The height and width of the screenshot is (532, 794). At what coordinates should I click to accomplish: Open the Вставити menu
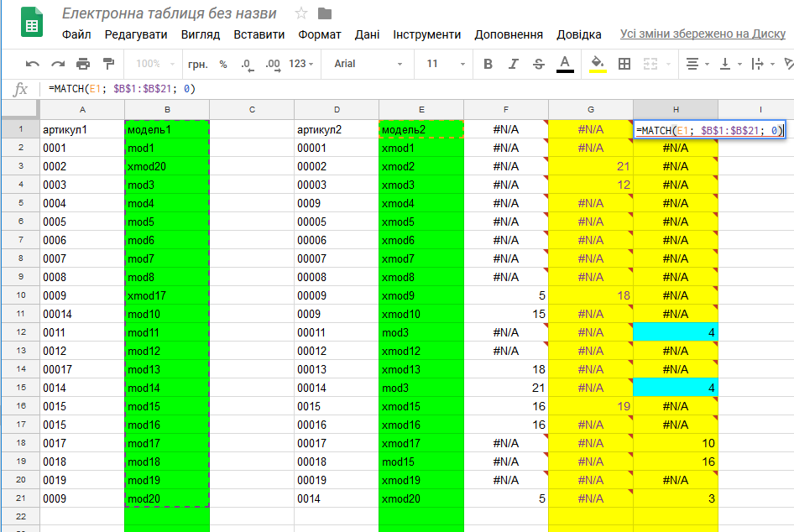[259, 34]
